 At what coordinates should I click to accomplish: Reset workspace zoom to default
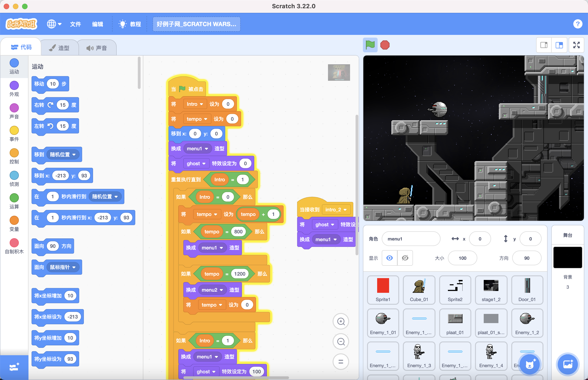click(x=341, y=362)
